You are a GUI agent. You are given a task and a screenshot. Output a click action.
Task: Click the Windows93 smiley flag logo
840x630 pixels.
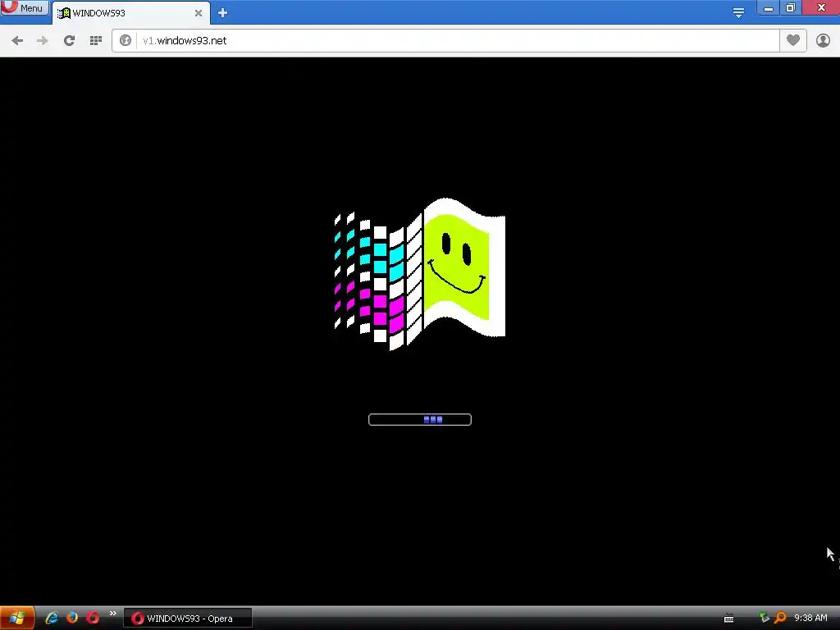(419, 274)
